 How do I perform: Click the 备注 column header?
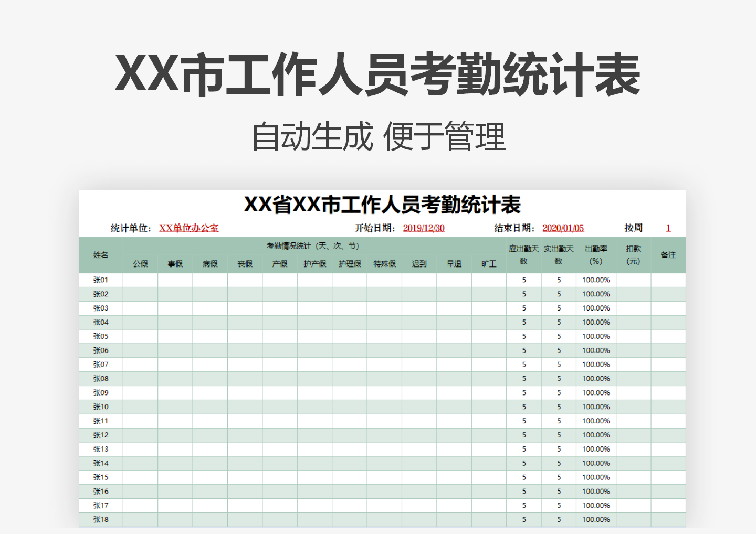[x=668, y=254]
